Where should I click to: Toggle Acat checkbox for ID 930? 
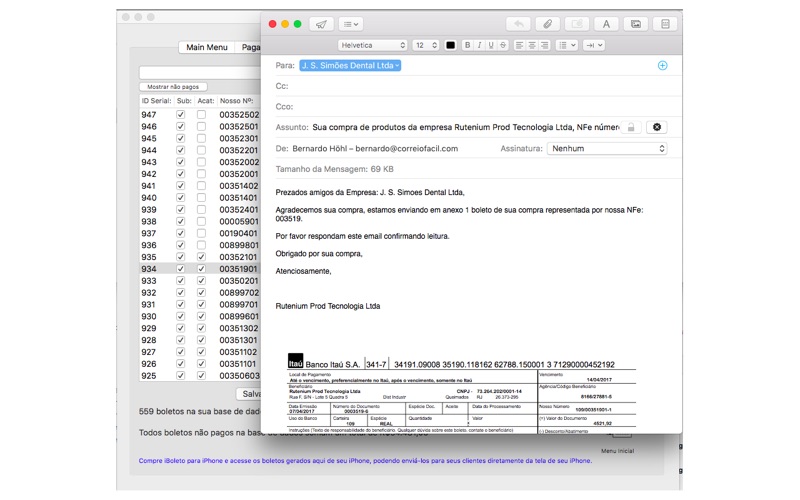202,316
